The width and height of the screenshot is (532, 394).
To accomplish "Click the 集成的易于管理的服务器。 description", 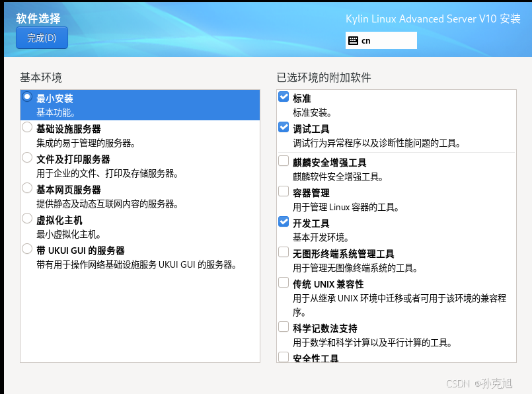I will pos(86,143).
